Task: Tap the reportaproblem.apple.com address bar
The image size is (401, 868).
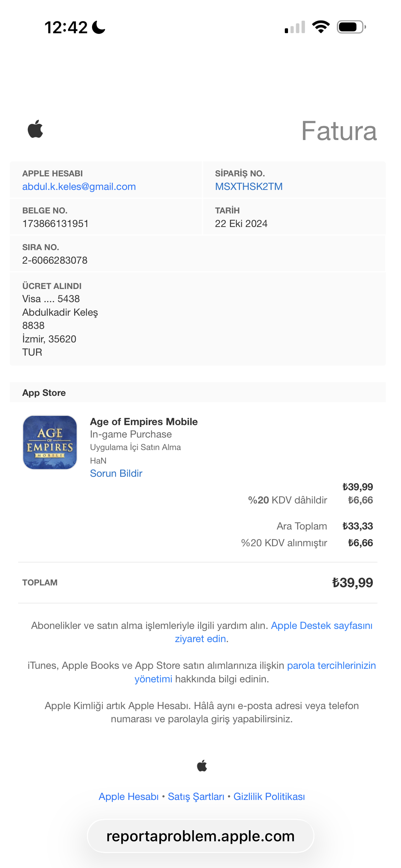Action: [x=201, y=836]
